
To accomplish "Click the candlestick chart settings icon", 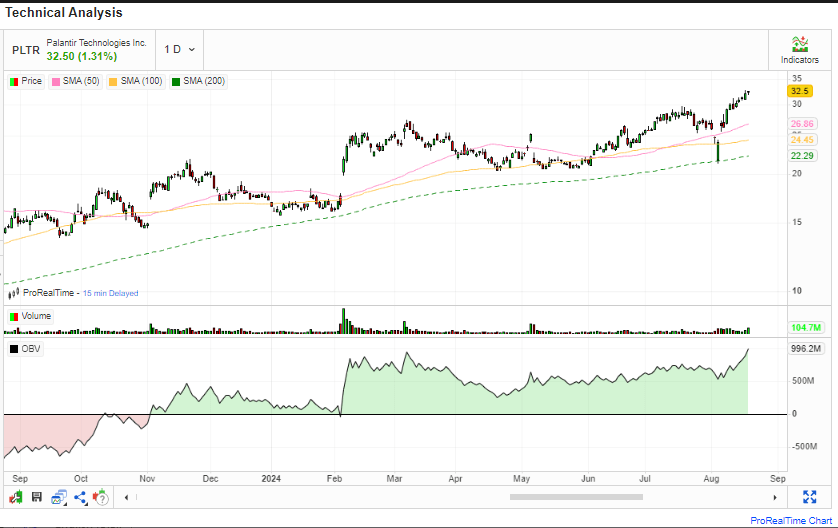I will 14,497.
